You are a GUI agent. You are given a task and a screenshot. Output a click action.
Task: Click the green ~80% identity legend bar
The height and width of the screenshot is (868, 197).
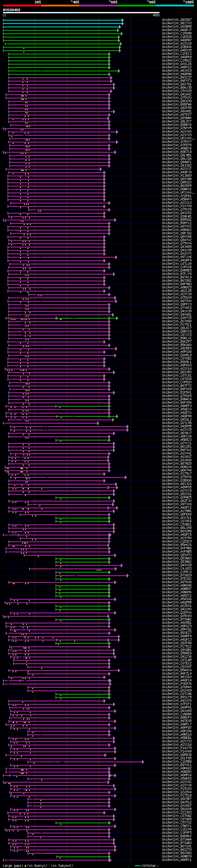137,6
